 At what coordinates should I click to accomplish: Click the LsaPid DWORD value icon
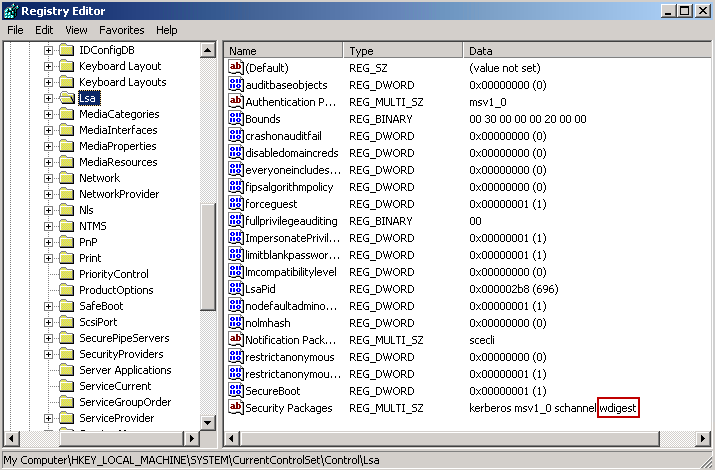[237, 289]
